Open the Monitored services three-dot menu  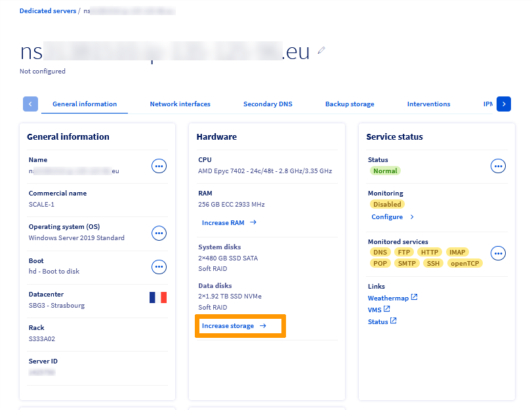(498, 253)
